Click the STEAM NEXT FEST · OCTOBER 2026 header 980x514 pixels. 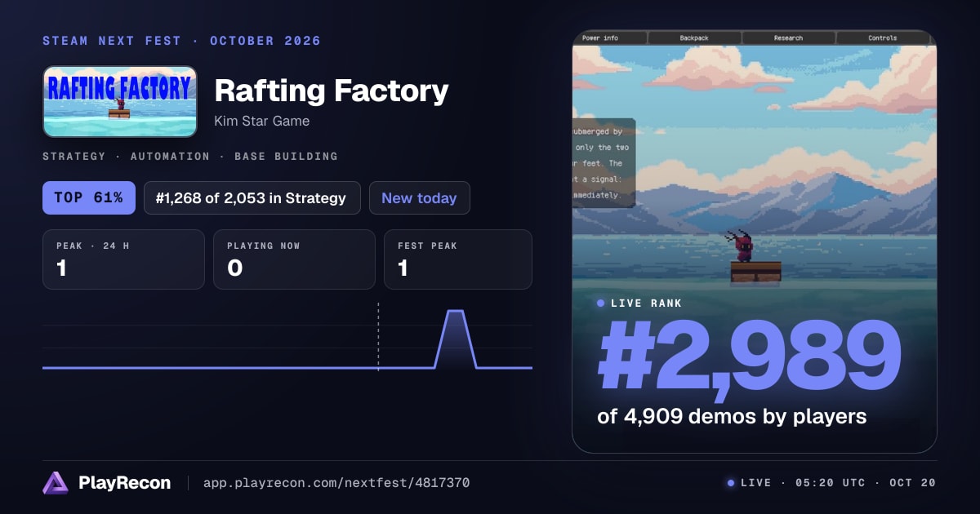pyautogui.click(x=181, y=41)
